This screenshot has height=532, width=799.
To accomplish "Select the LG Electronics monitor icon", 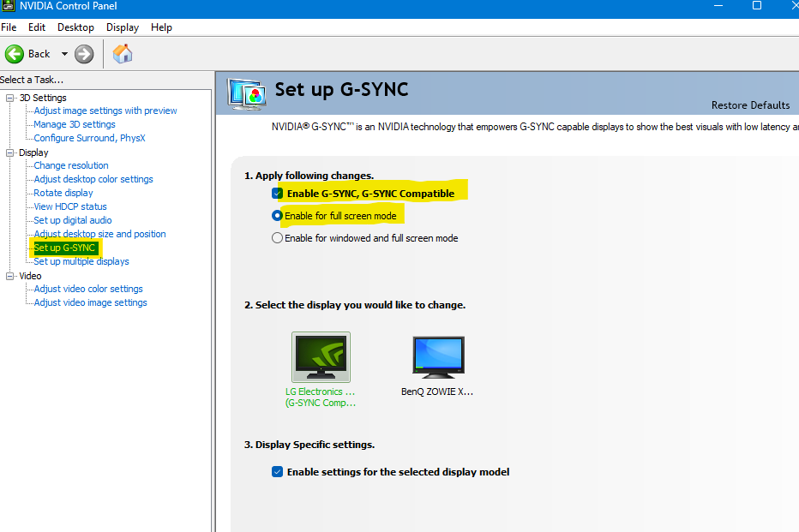I will pos(321,357).
